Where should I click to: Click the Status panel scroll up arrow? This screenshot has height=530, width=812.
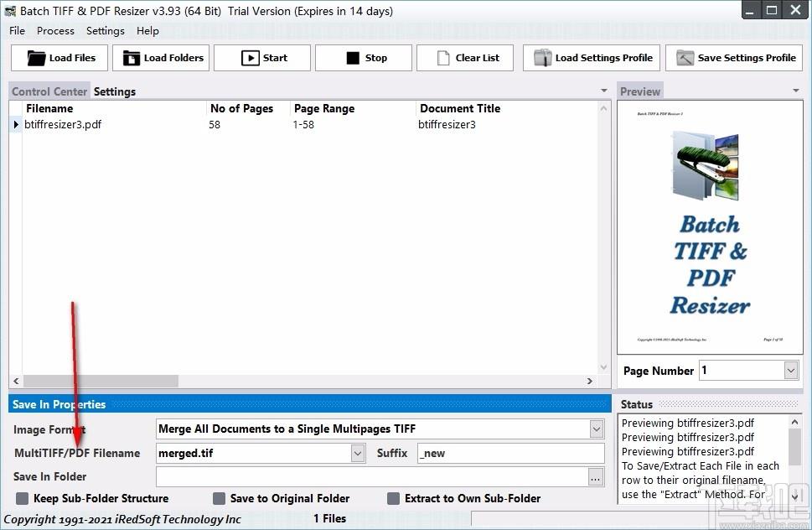click(x=795, y=422)
